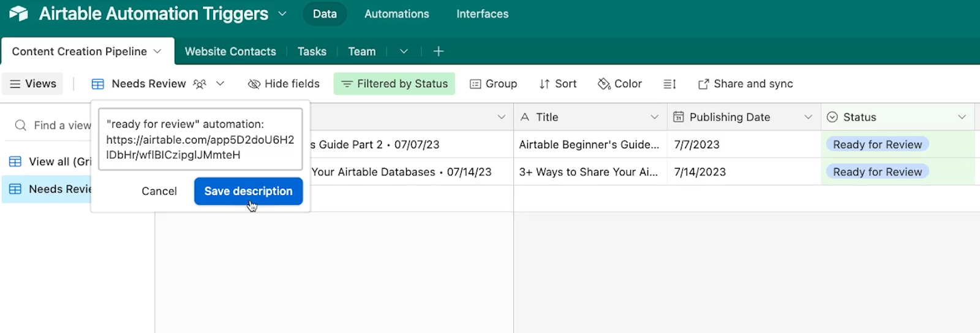
Task: Open the base name dropdown chevron
Action: point(282,13)
